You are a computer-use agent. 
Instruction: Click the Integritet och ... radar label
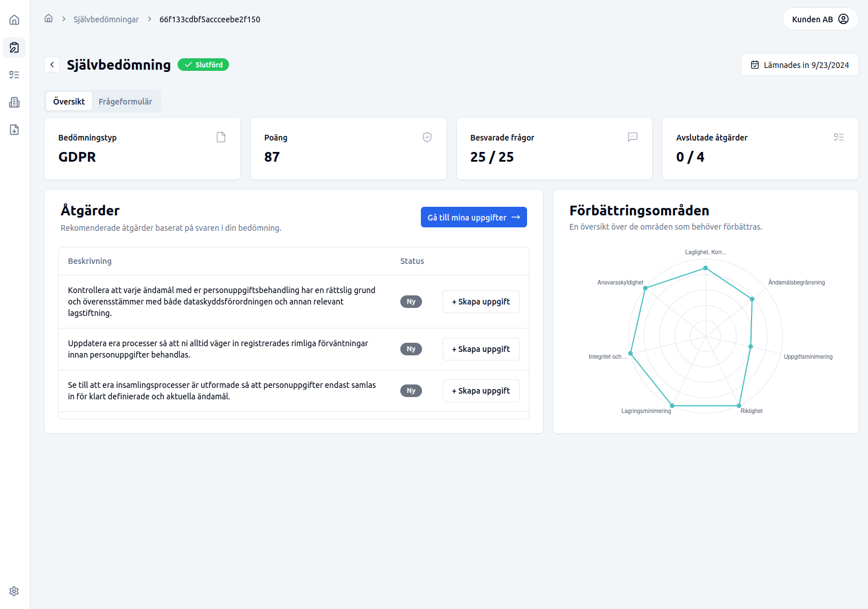pos(608,356)
